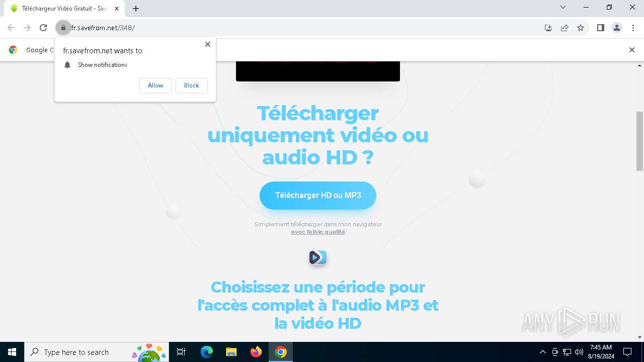This screenshot has width=644, height=362.
Task: Open the Windows notification center
Action: (x=627, y=352)
